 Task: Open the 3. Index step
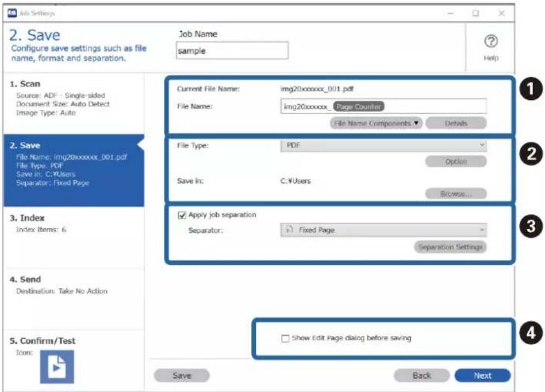73,237
